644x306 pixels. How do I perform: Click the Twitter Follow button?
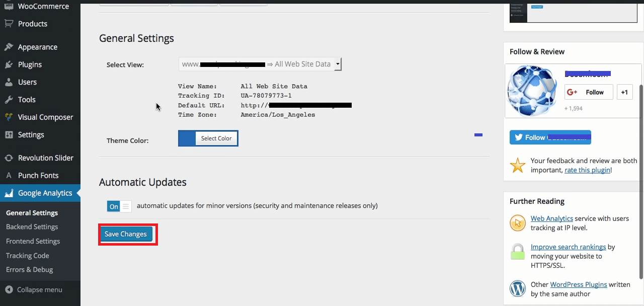click(x=550, y=137)
